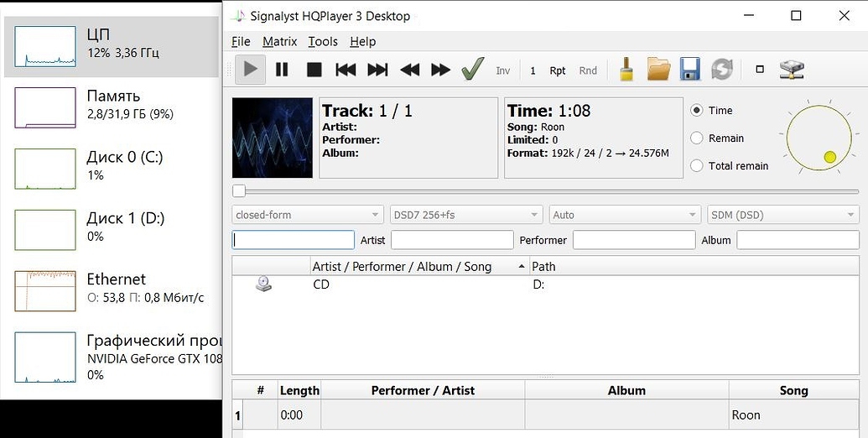Open the closed-form filter dropdown

tap(307, 215)
